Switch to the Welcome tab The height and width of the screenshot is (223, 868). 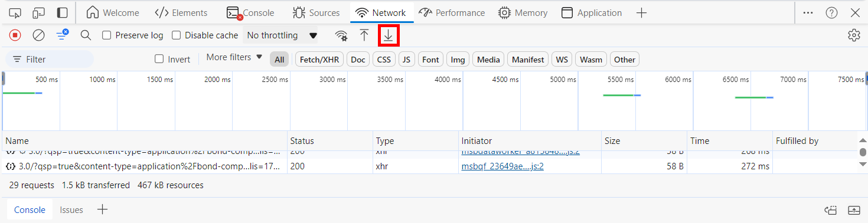point(113,12)
